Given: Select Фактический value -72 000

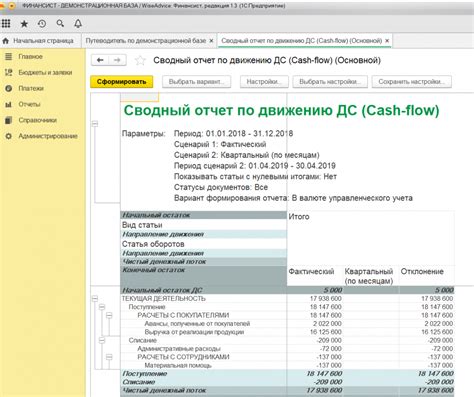Looking at the screenshot, I should coord(330,349).
